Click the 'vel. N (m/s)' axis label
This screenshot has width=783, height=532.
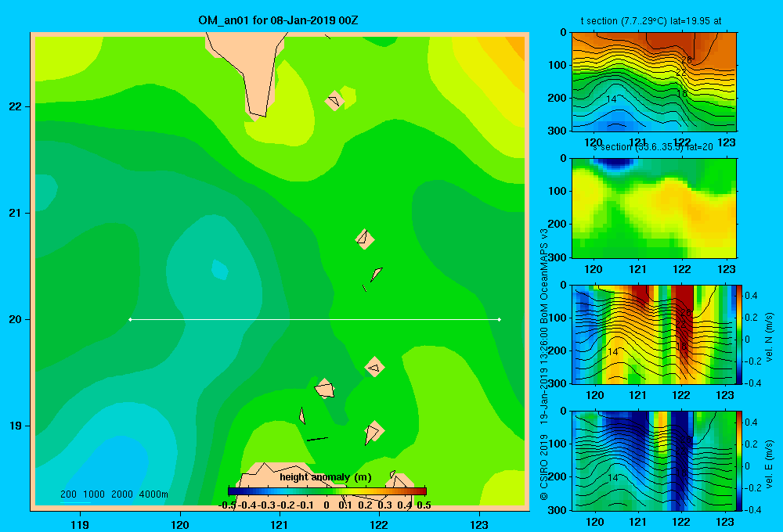click(x=769, y=337)
